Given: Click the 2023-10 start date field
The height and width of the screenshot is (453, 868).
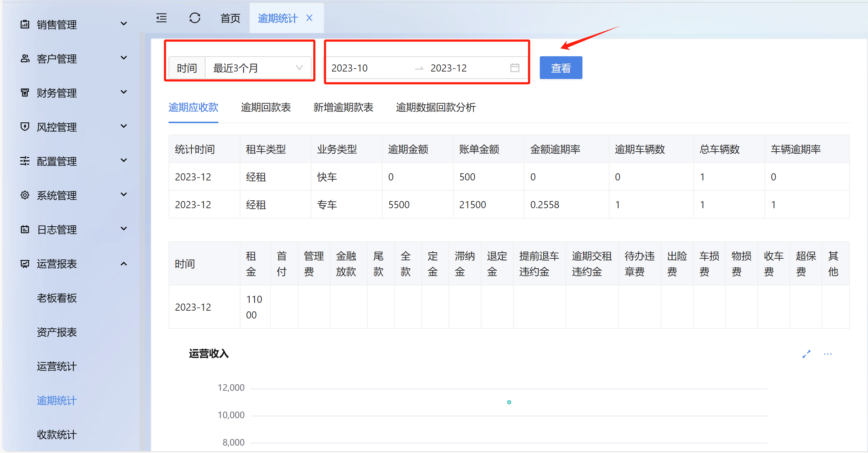Looking at the screenshot, I should pos(350,68).
